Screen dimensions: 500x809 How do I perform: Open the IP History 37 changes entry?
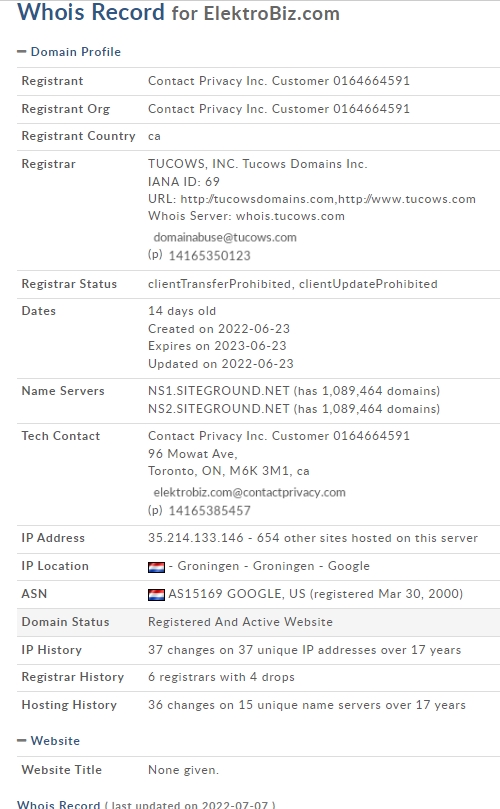304,650
